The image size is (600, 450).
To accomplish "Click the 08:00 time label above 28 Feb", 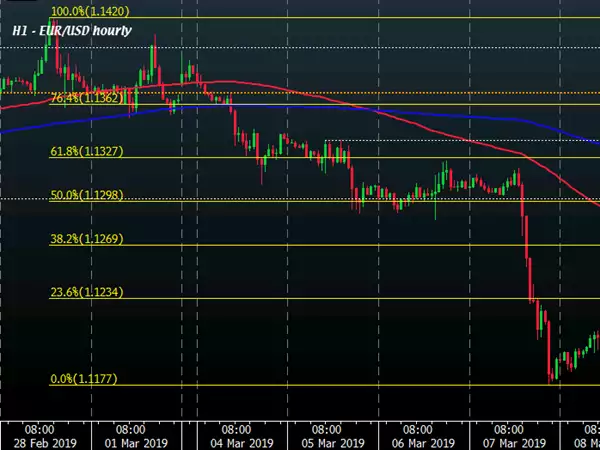I will click(x=40, y=427).
